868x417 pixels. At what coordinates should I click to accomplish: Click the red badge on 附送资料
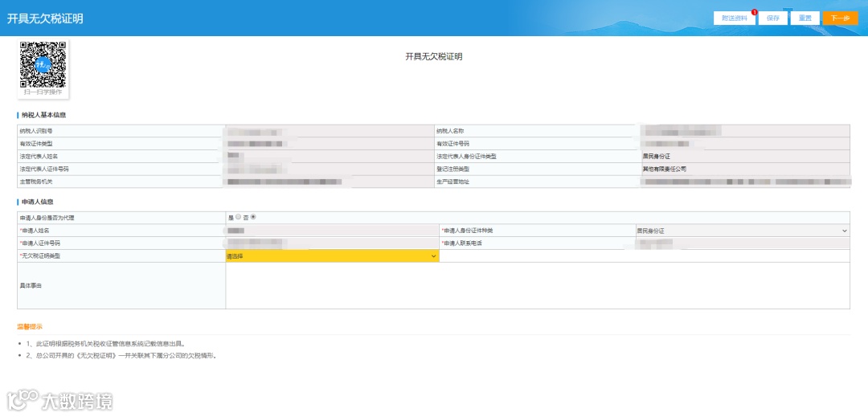[x=754, y=12]
